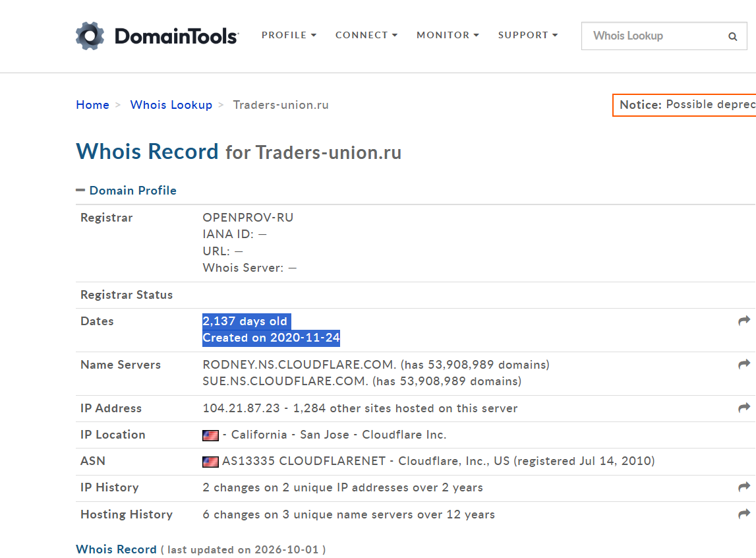Image resolution: width=756 pixels, height=558 pixels.
Task: Click the share arrow in IP Address row
Action: tap(744, 408)
